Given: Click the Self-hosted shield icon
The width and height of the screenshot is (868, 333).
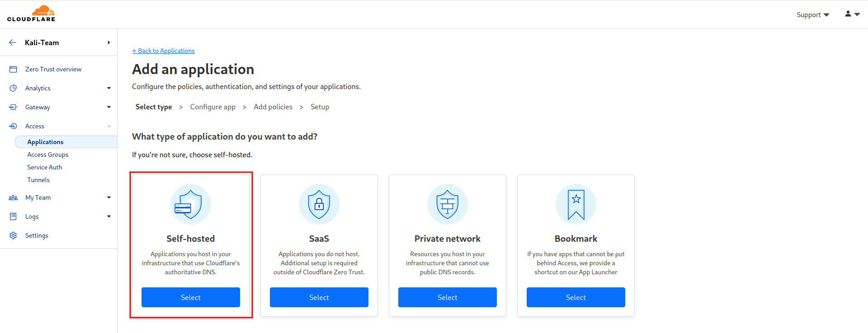Looking at the screenshot, I should point(191,204).
